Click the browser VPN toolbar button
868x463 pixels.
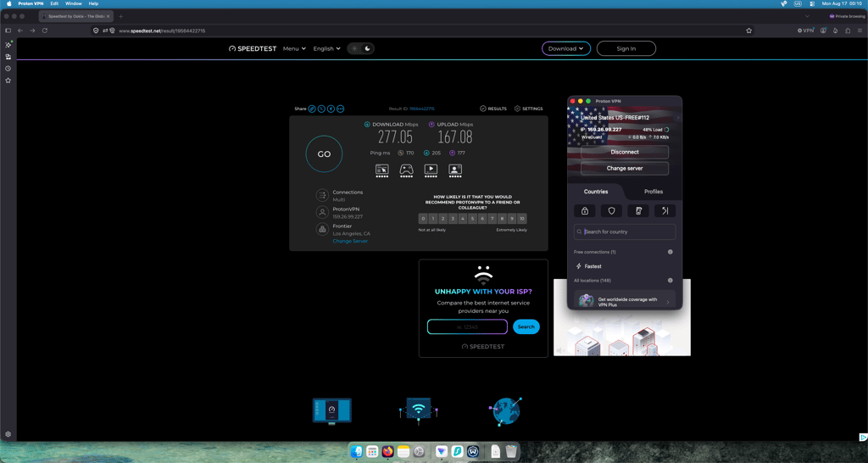[x=805, y=31]
